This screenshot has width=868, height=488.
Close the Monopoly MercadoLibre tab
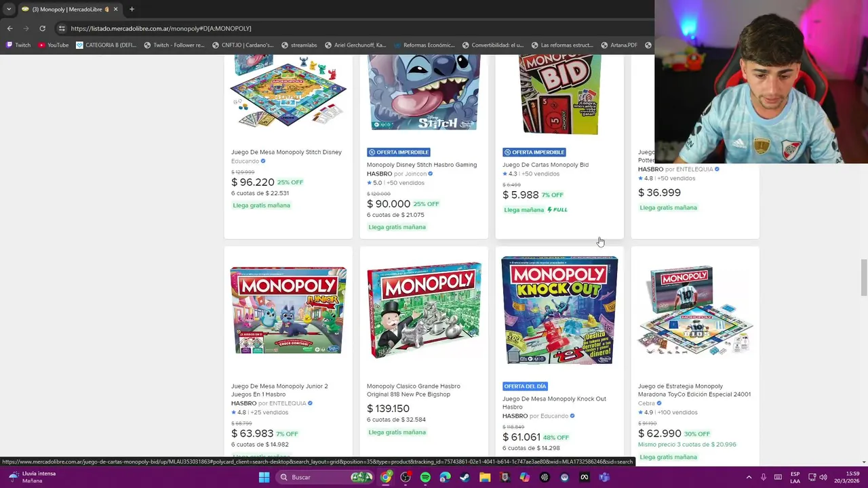[115, 9]
